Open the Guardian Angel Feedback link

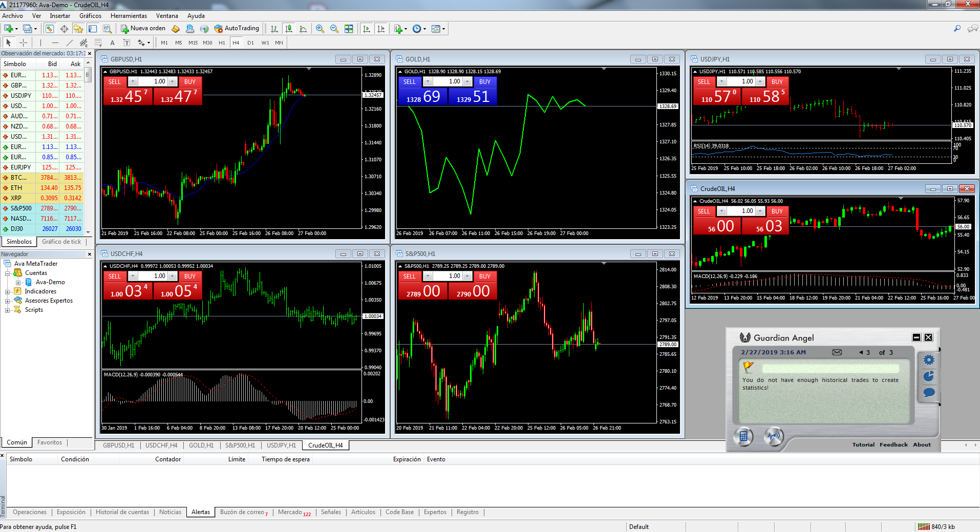(893, 444)
